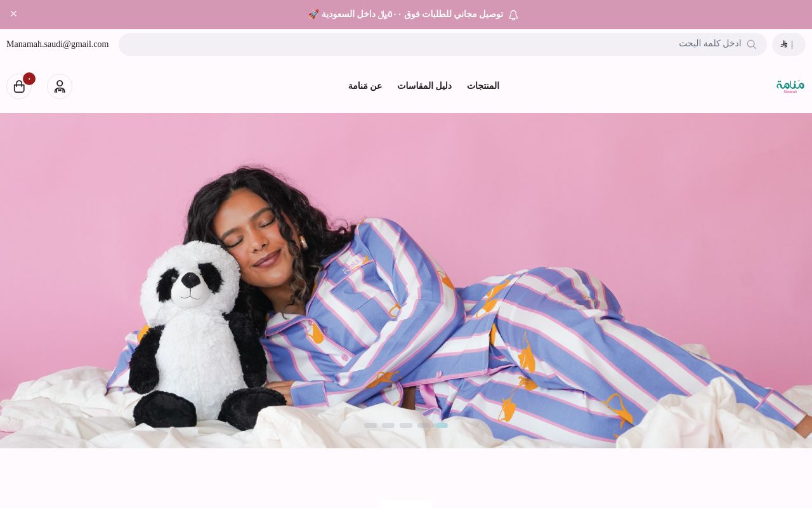
Task: Click the Manamah.saudi@gmail.com email link
Action: pos(58,44)
